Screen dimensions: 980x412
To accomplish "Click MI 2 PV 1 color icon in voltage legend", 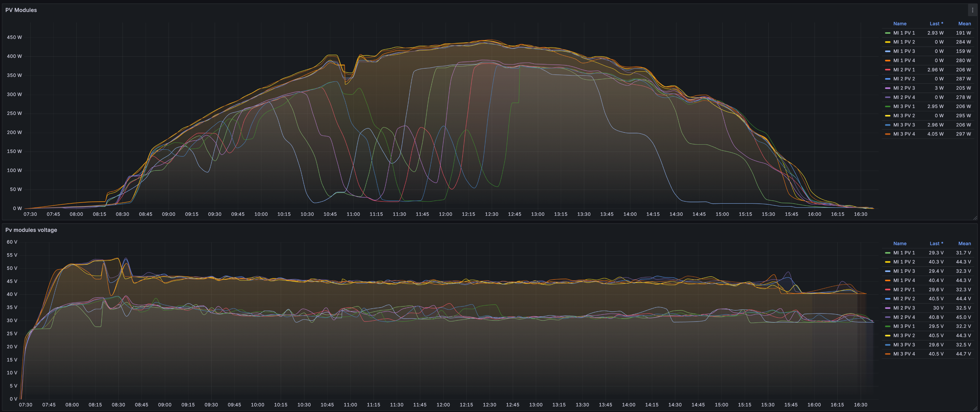I will 887,290.
